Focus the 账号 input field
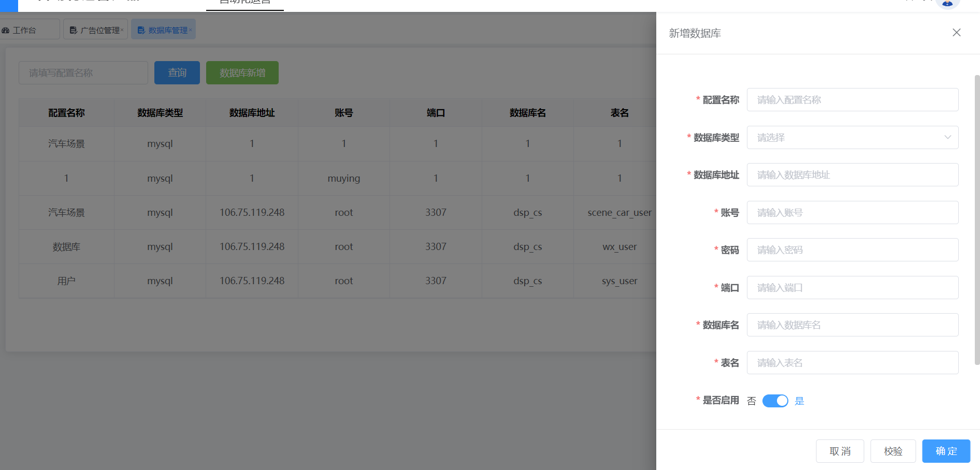This screenshot has width=980, height=470. [852, 212]
